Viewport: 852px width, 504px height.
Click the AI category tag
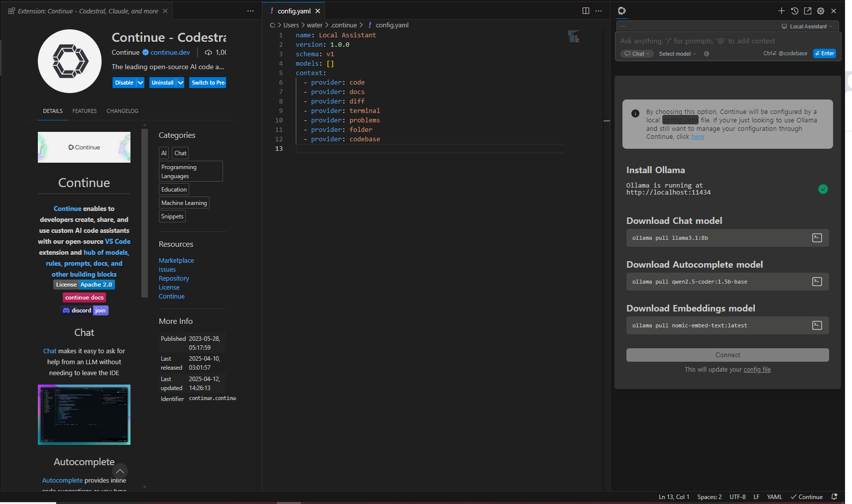[x=164, y=153]
